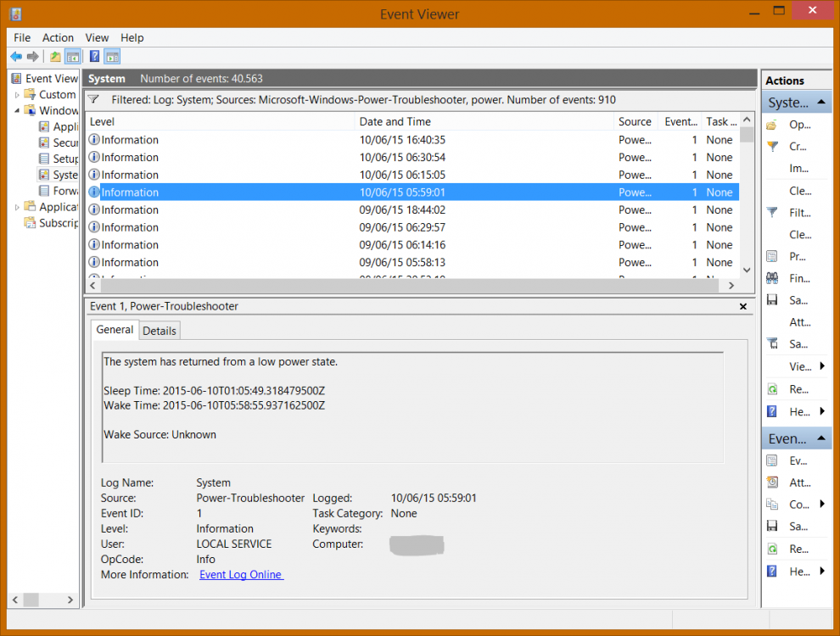The image size is (840, 636).
Task: Click the blue Help toolbar icon
Action: [x=94, y=56]
